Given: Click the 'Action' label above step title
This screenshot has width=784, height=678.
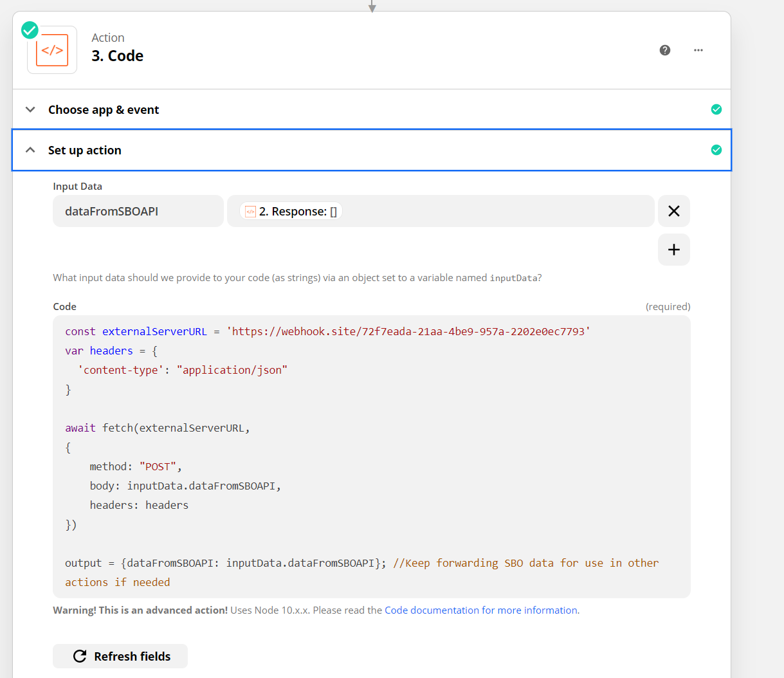Looking at the screenshot, I should 108,38.
